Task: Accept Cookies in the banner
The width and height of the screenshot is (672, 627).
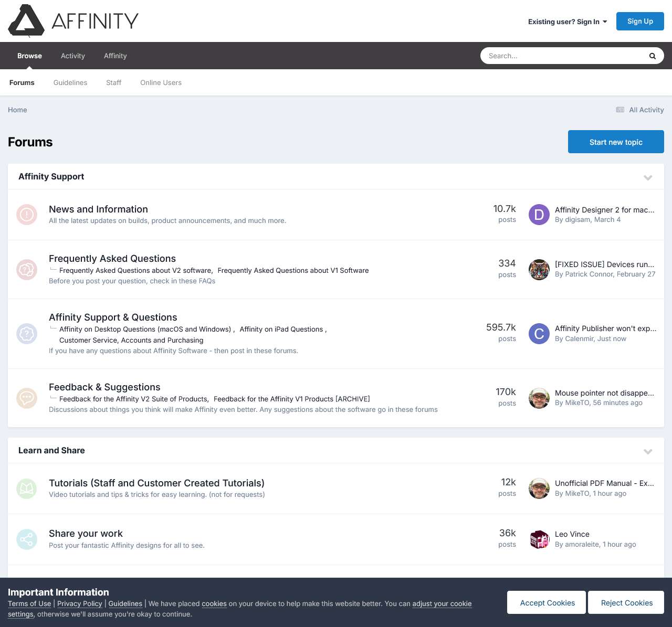Action: pyautogui.click(x=547, y=602)
